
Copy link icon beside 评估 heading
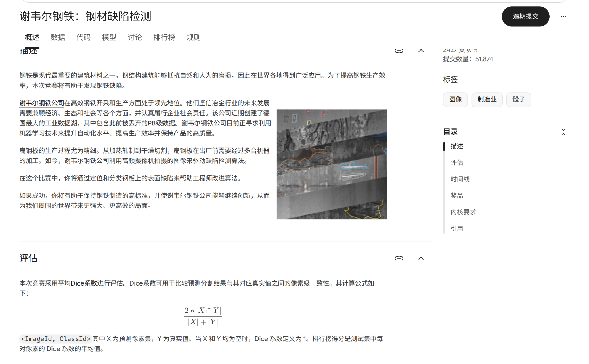pos(399,258)
